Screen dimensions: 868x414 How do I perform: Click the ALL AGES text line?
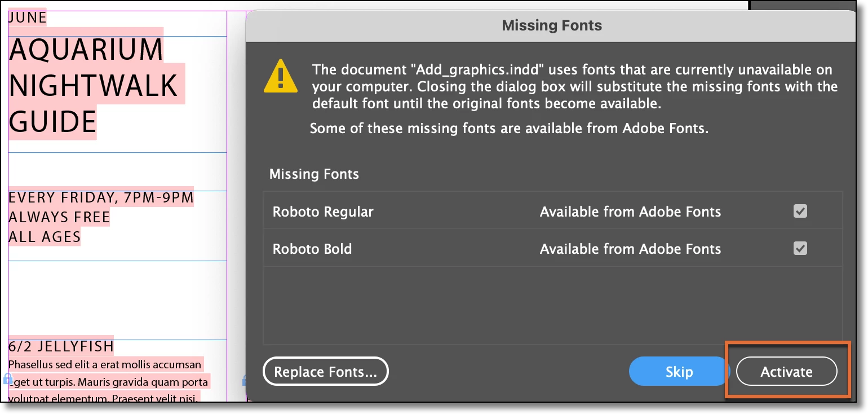pos(45,237)
